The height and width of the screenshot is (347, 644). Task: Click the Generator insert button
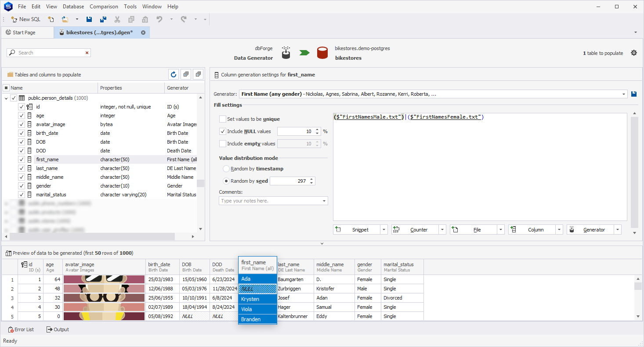(x=590, y=230)
